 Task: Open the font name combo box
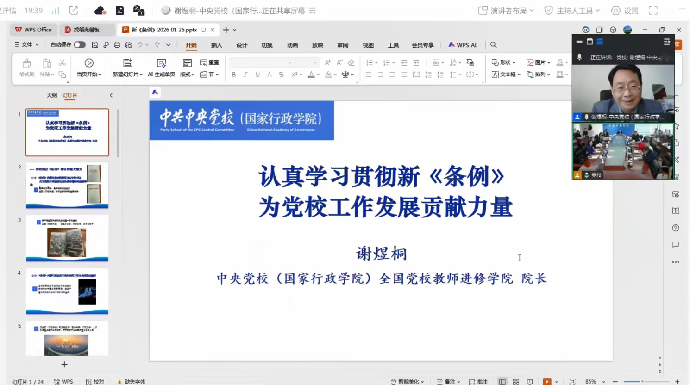[261, 62]
